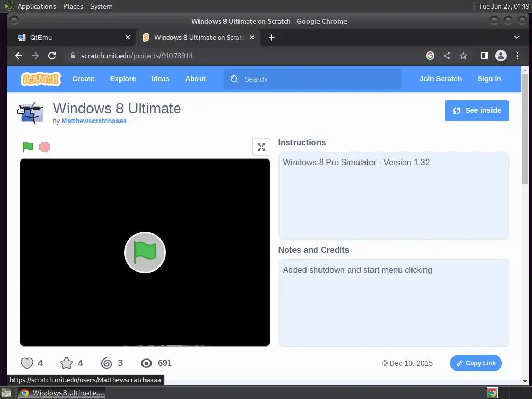View remixes via the spiral icon
The width and height of the screenshot is (532, 399).
point(107,363)
